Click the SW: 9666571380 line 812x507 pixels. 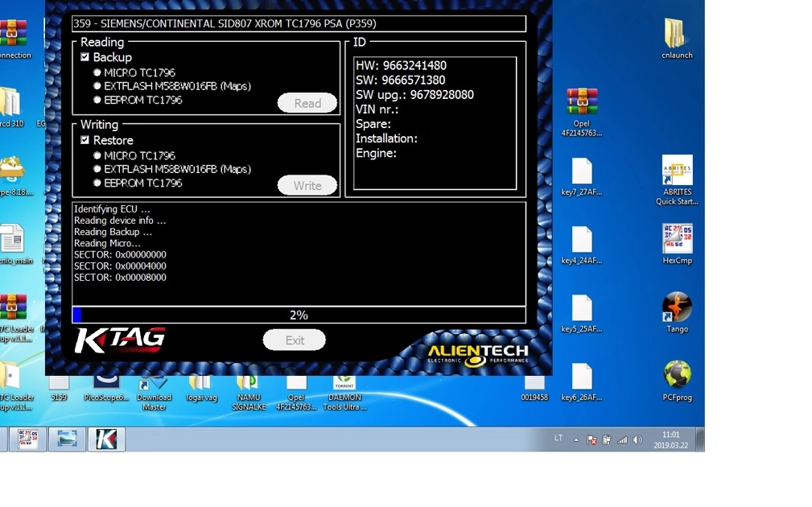pyautogui.click(x=400, y=80)
